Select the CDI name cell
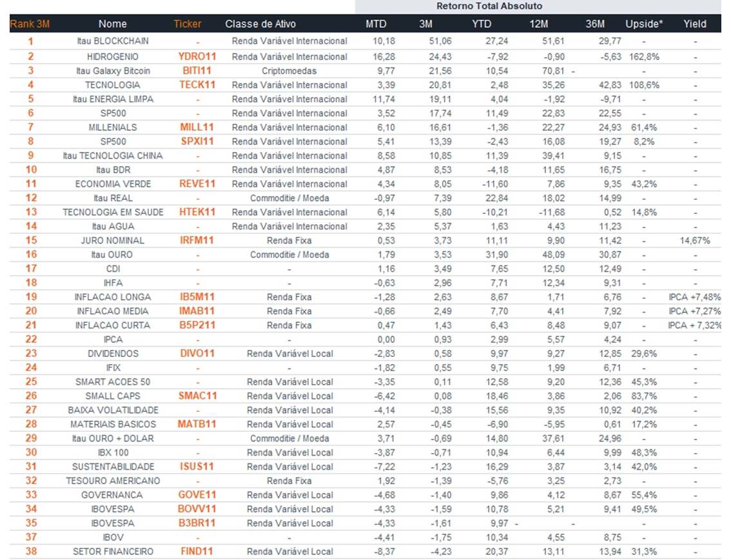The height and width of the screenshot is (560, 731). click(113, 268)
